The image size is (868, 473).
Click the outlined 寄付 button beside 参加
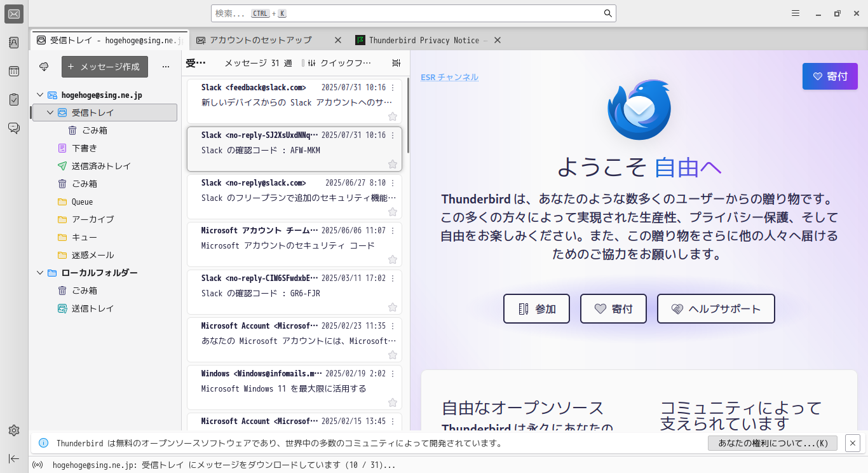point(613,309)
